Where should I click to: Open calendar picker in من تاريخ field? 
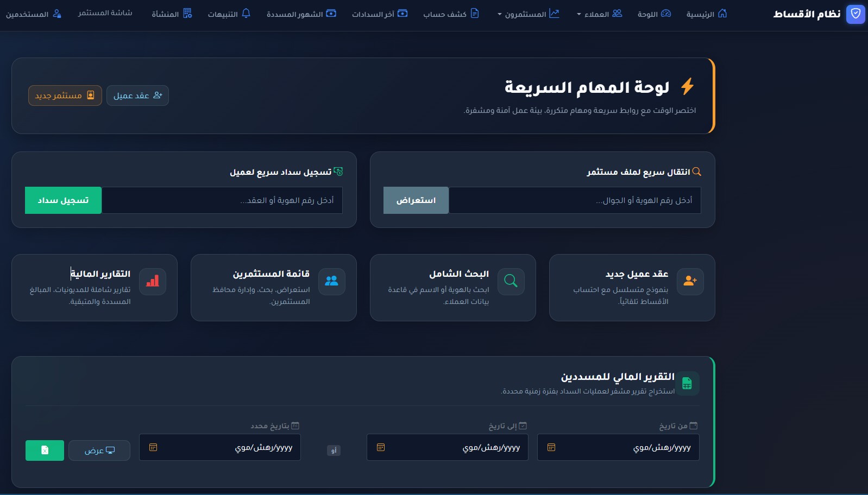(551, 447)
